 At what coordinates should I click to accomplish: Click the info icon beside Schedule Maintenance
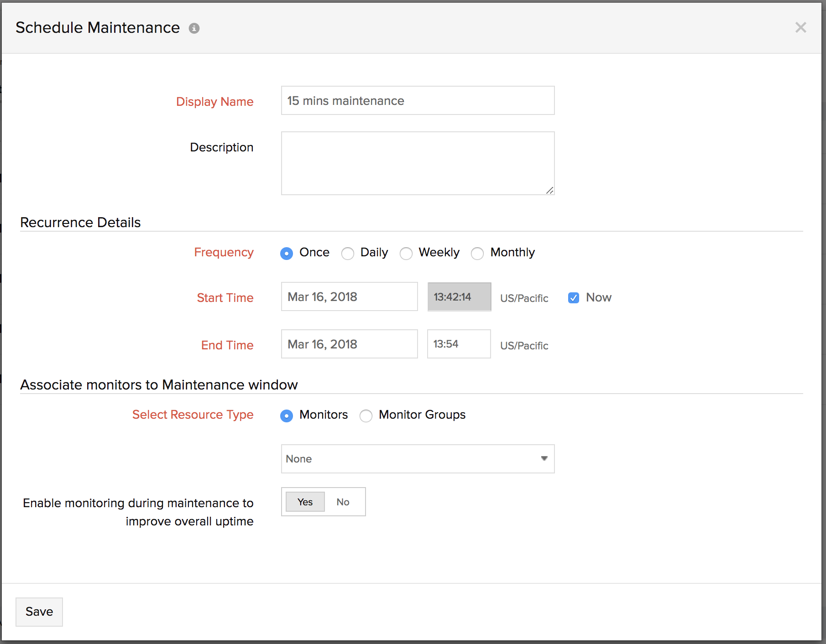(195, 28)
